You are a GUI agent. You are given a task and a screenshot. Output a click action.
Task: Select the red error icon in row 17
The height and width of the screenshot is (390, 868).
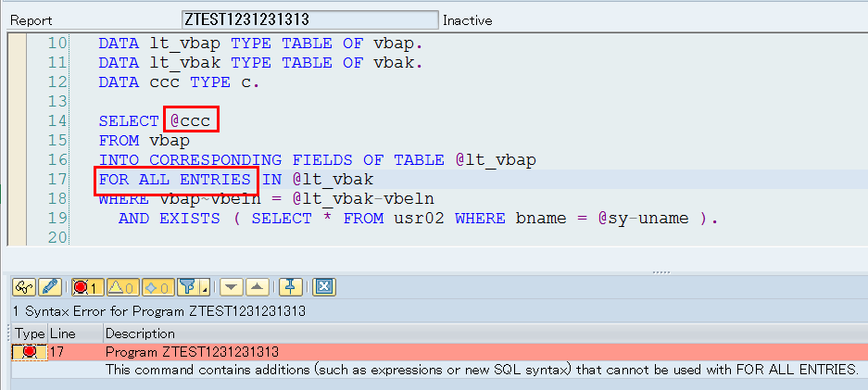30,352
